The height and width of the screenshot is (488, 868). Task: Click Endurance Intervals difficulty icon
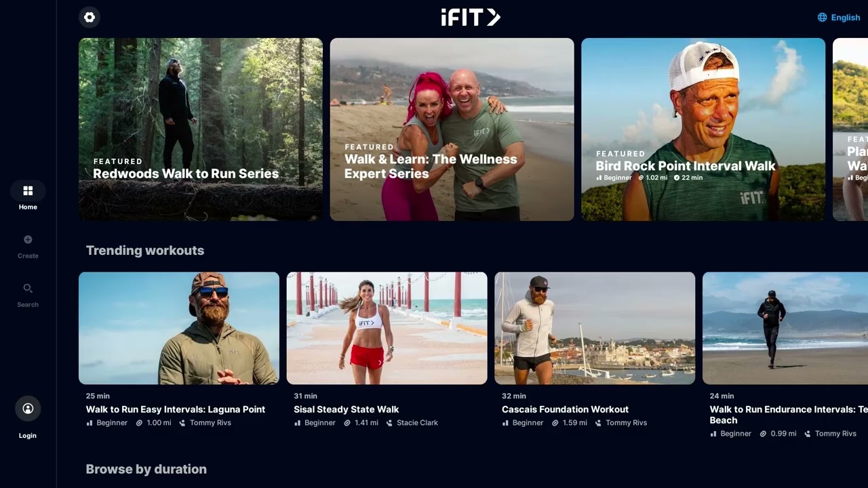point(713,434)
